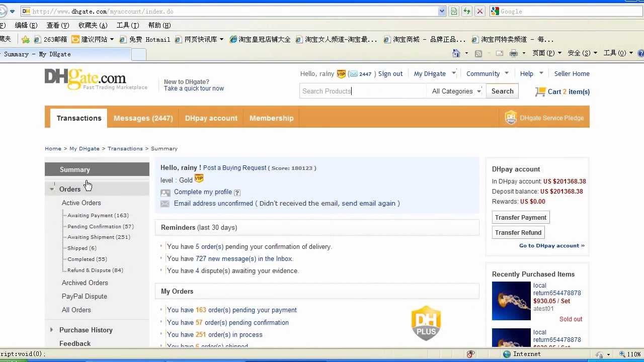Click the Post a Buying Request link
Screen dimensions: 644x362
point(235,168)
